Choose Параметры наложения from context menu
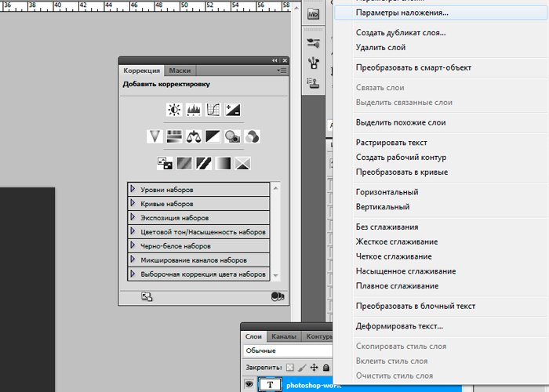 (x=402, y=13)
